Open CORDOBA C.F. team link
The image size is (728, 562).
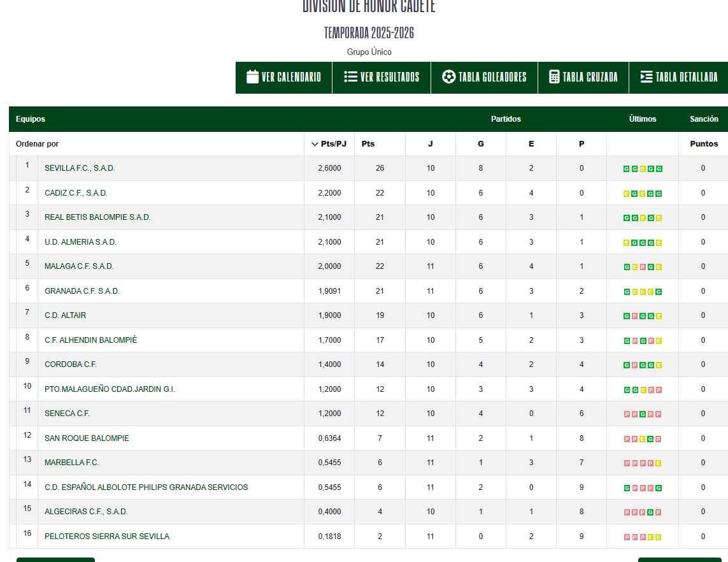(x=71, y=364)
